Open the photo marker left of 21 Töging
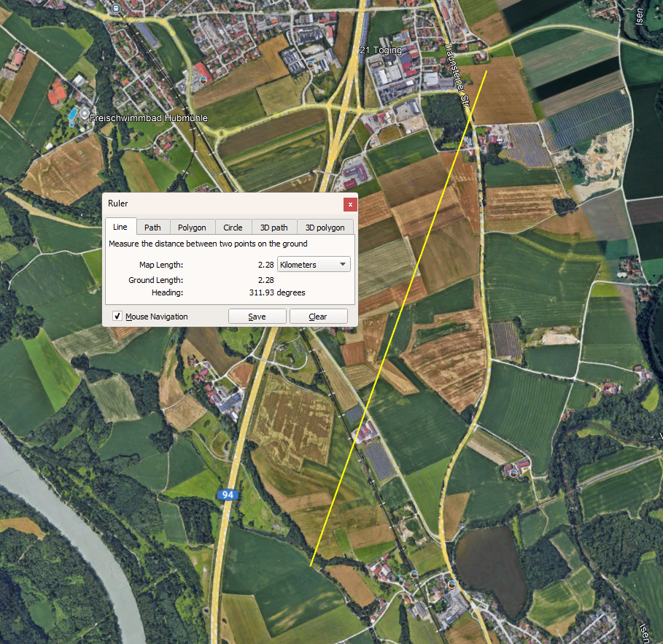663x644 pixels. pos(311,64)
